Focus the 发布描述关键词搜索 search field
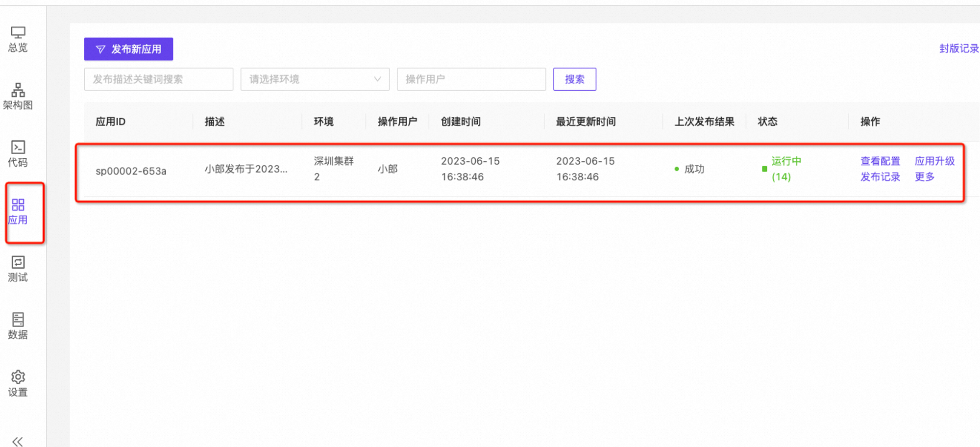Viewport: 980px width, 447px height. pos(158,79)
